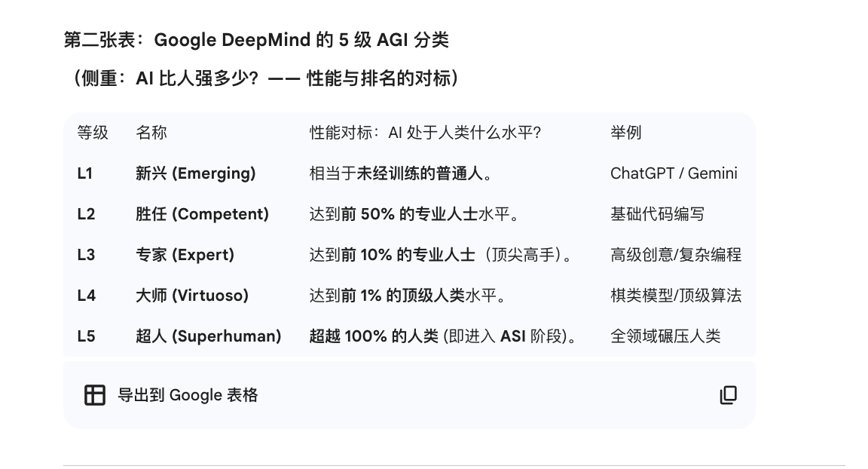Click the '名称' column header
Screen dimensions: 868x469
point(151,133)
